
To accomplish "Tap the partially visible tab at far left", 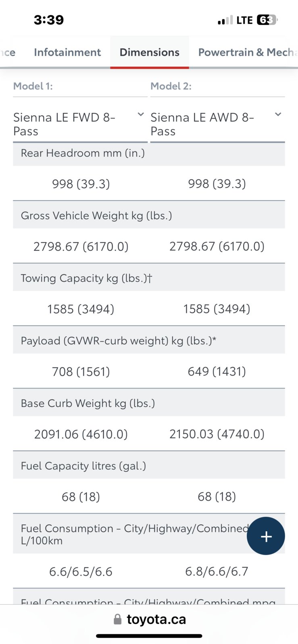I will 8,52.
